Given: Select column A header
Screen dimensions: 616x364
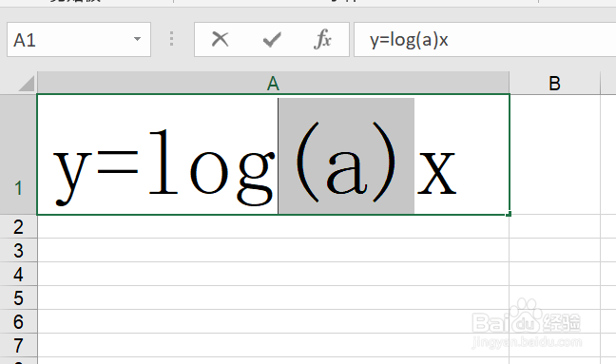Looking at the screenshot, I should [x=273, y=84].
